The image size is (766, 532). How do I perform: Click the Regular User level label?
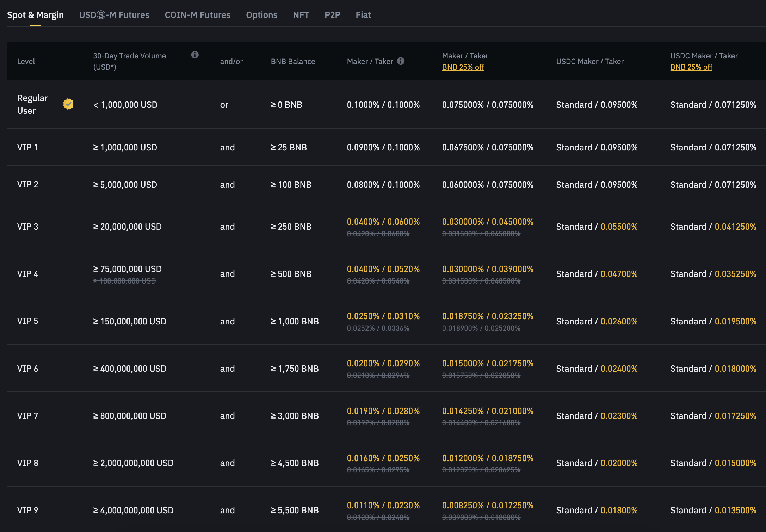32,104
